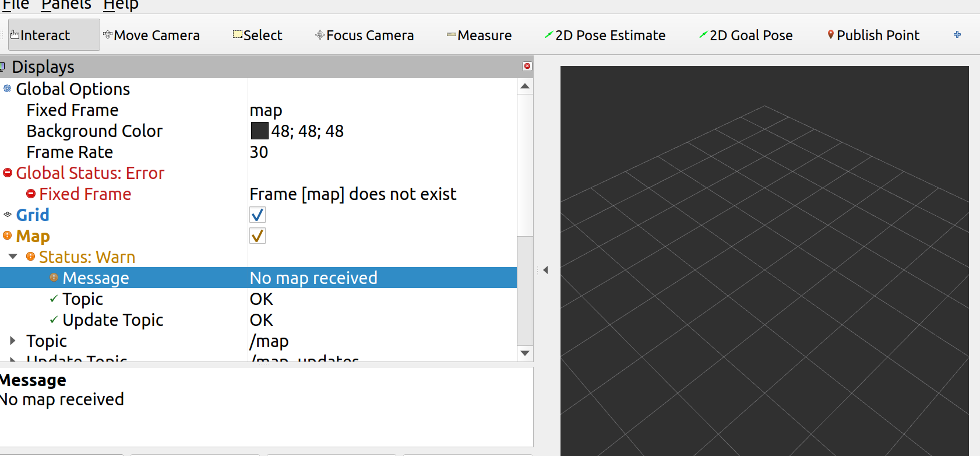
Task: Click the red Global Status error icon
Action: 8,173
